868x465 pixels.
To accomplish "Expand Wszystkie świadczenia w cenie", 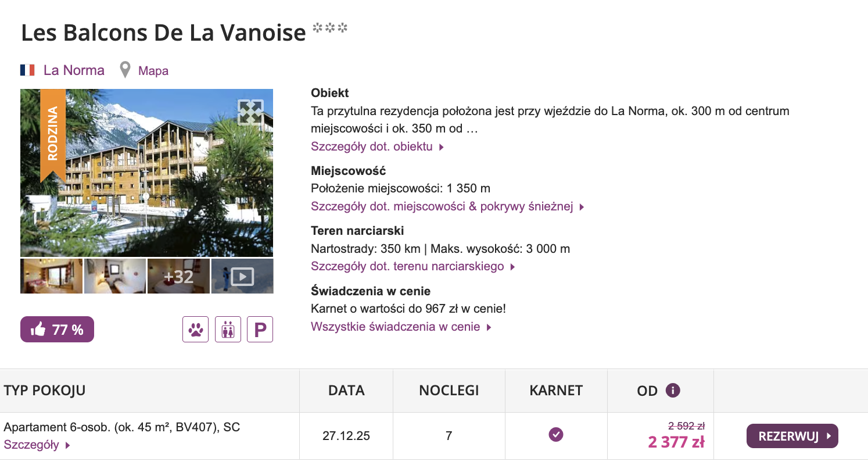I will pos(401,327).
